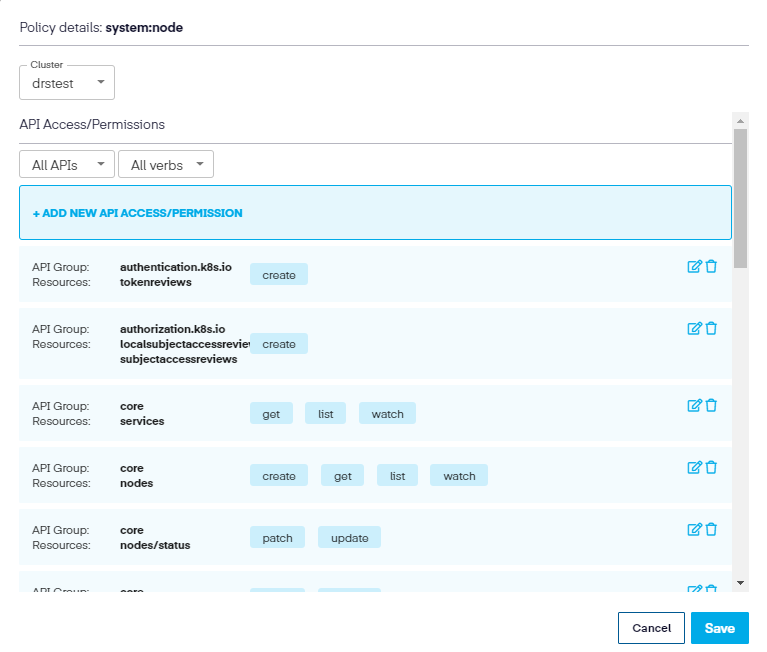Click the 'create' verb tag for tokenreviews
Image resolution: width=767 pixels, height=652 pixels.
[279, 275]
